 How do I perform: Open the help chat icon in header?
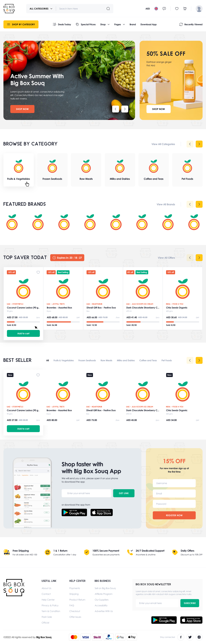click(164, 9)
